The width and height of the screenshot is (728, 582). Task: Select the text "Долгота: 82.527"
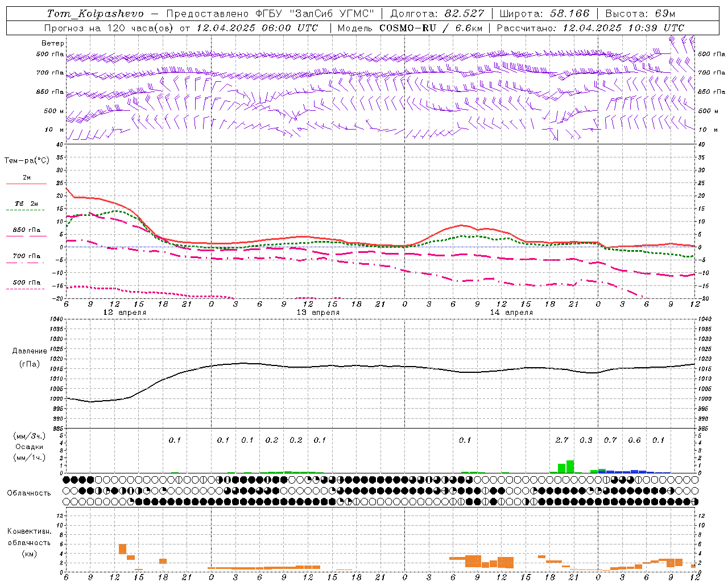pyautogui.click(x=437, y=14)
